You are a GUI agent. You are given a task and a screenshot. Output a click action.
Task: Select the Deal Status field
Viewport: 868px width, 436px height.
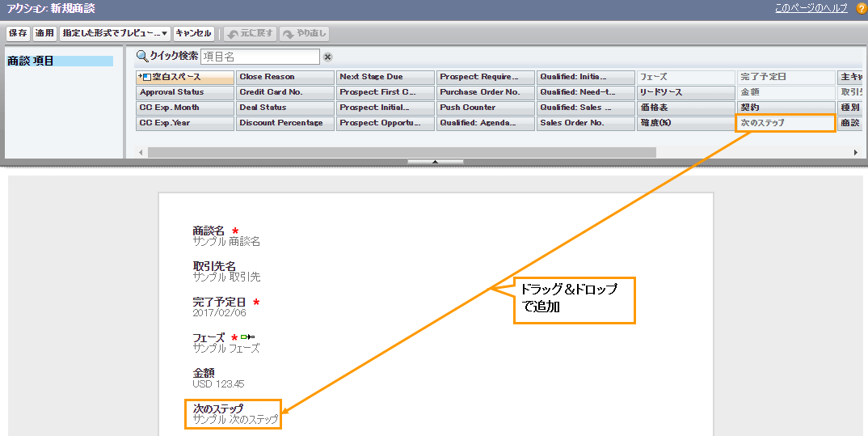285,108
